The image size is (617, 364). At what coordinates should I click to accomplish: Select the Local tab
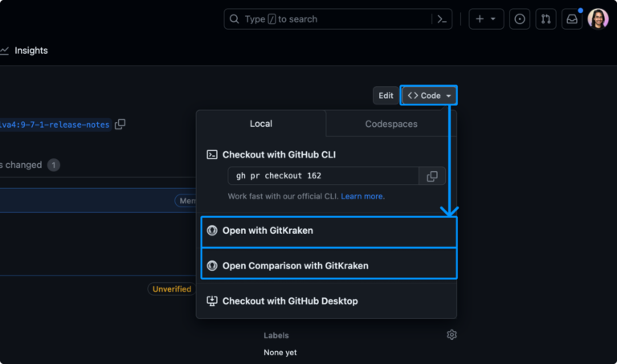261,124
